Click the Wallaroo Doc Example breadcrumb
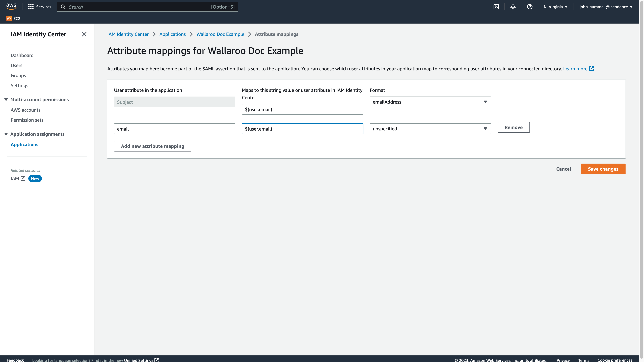The width and height of the screenshot is (644, 362). click(220, 34)
